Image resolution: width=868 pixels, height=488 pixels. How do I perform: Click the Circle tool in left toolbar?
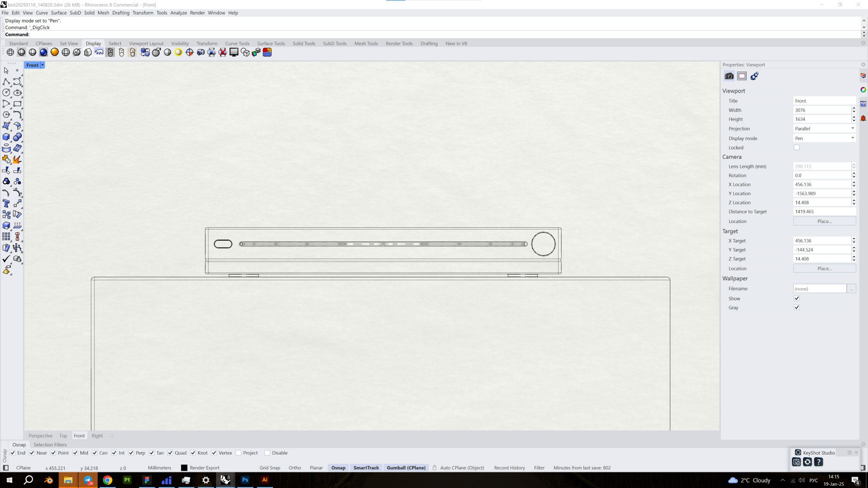[x=6, y=92]
